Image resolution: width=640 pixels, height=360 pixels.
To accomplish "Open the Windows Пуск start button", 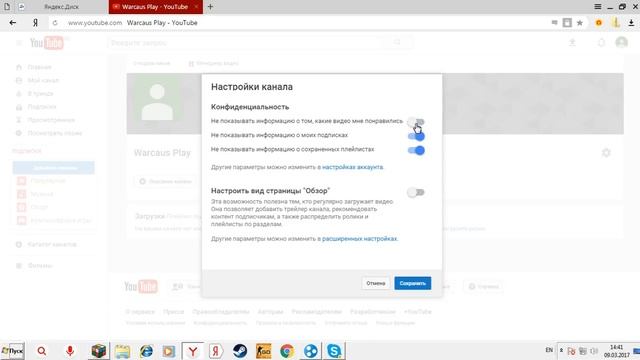I will (x=13, y=351).
